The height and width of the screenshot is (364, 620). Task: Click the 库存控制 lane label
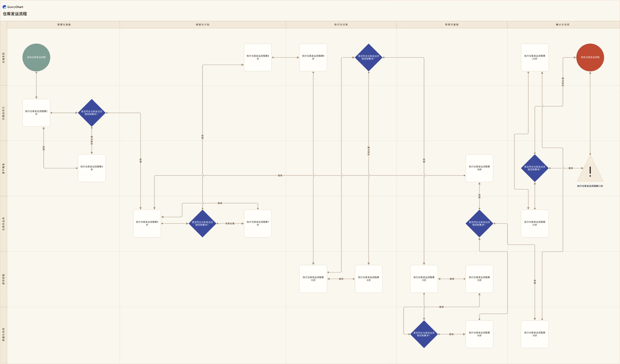3,279
